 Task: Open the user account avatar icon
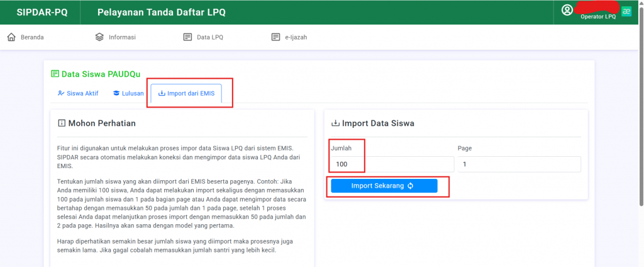(x=567, y=10)
